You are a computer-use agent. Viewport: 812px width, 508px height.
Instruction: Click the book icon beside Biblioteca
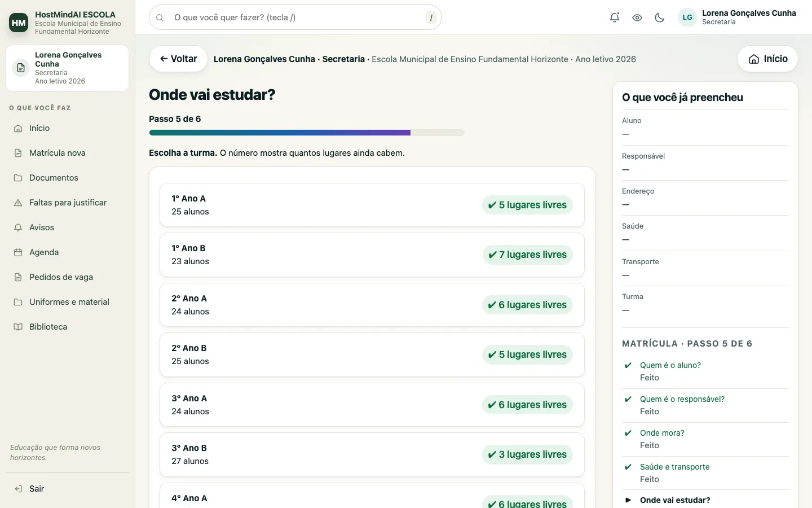(x=18, y=327)
